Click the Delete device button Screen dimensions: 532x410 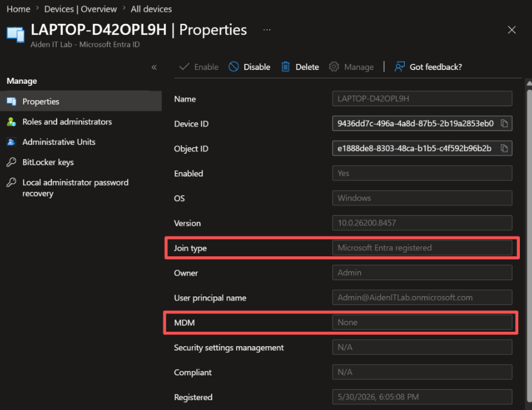click(x=300, y=67)
